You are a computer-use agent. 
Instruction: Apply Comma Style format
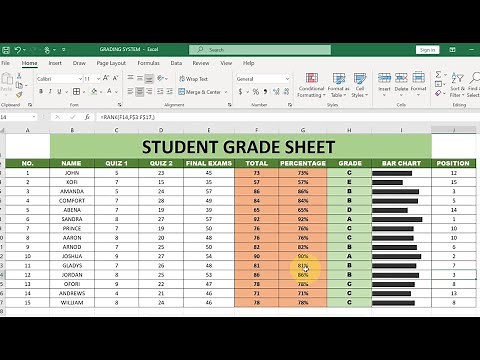[x=265, y=91]
